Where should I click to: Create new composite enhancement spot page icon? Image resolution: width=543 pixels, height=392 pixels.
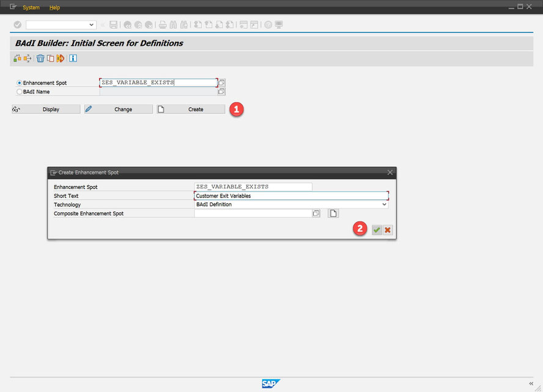point(333,213)
